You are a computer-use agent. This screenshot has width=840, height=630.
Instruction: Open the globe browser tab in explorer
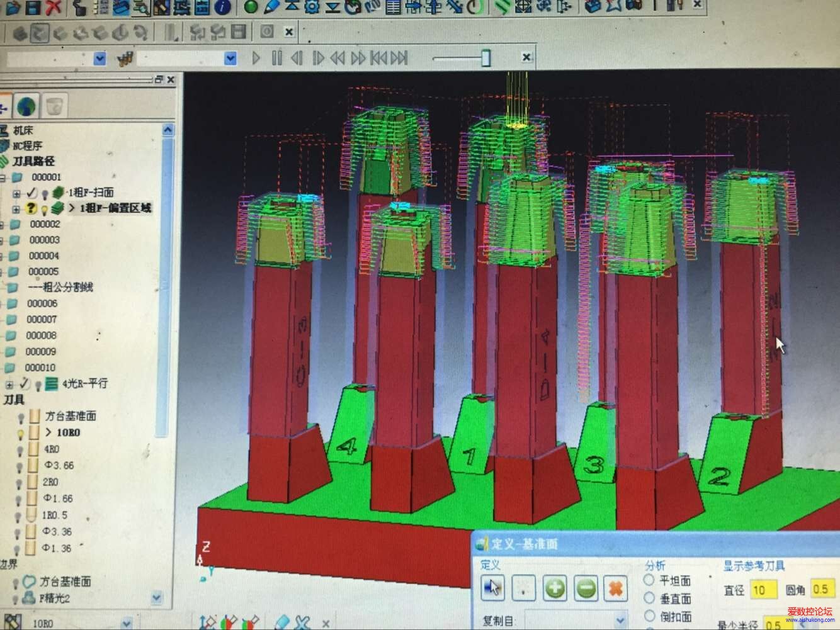tap(27, 106)
